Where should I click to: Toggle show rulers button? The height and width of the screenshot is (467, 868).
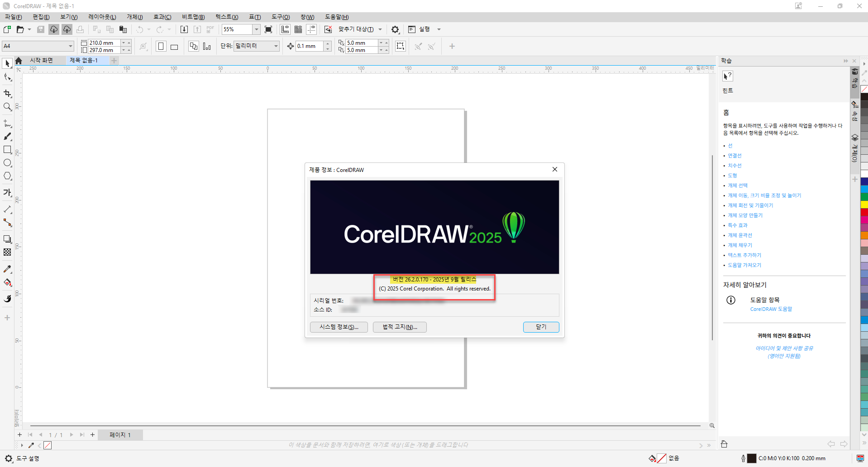(285, 29)
